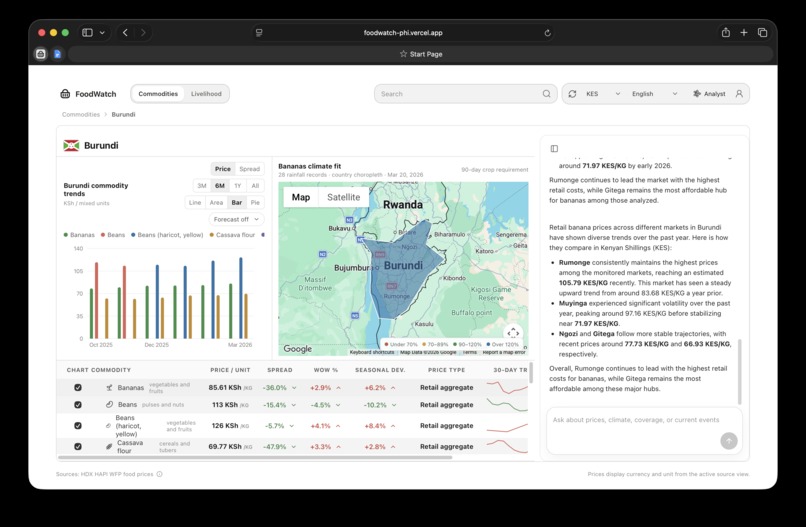
Task: Open the Safari share icon
Action: click(726, 32)
